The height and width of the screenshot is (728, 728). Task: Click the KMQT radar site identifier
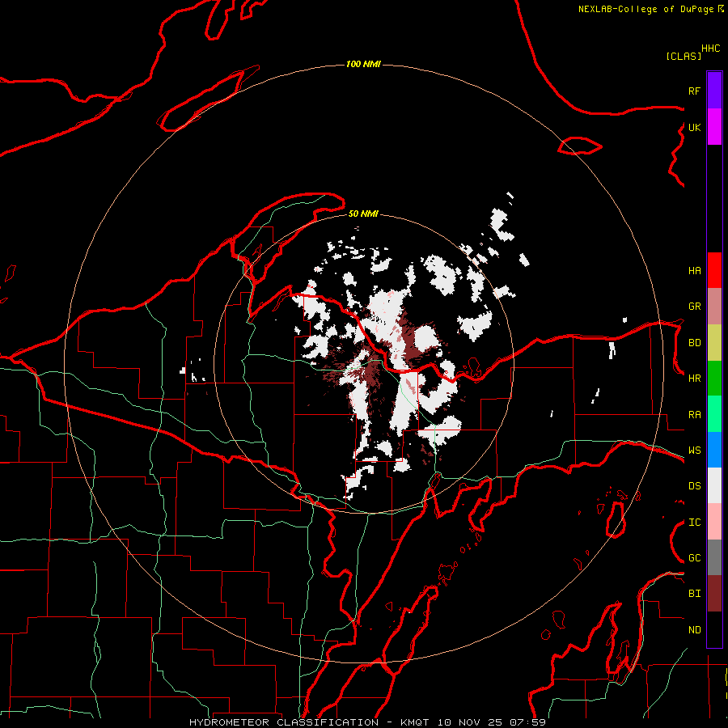coord(416,722)
